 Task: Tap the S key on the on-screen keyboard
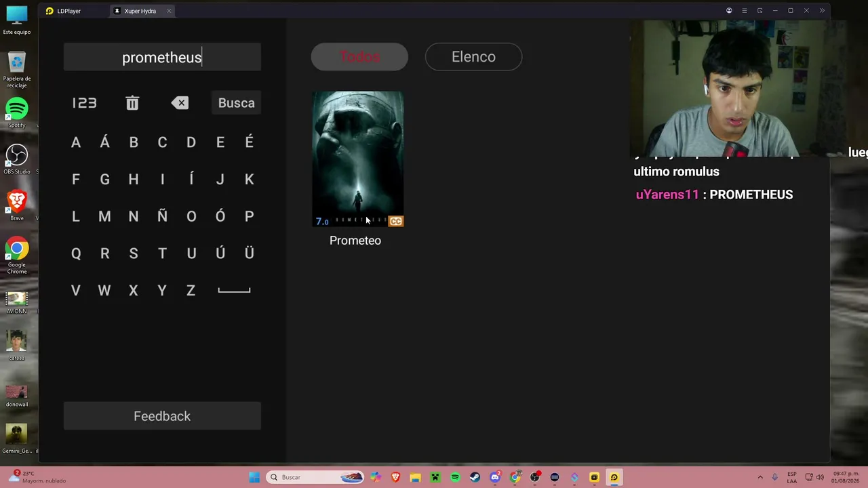134,253
